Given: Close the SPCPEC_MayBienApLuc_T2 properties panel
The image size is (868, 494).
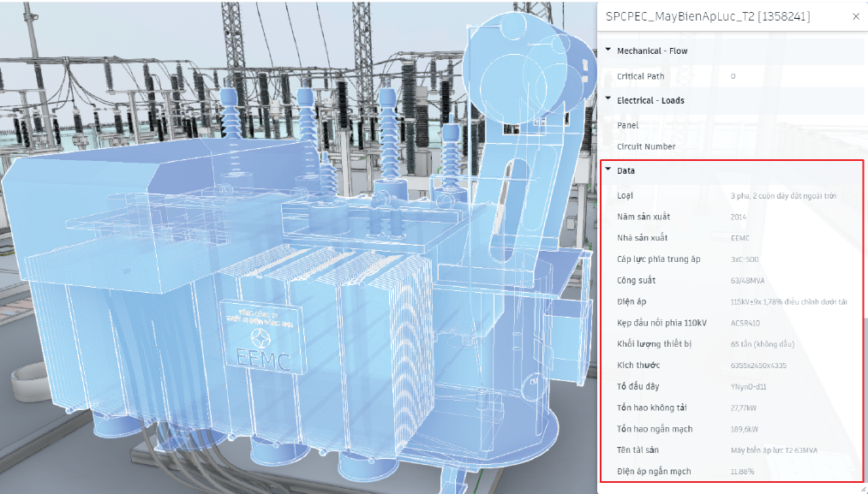Looking at the screenshot, I should pos(856,16).
